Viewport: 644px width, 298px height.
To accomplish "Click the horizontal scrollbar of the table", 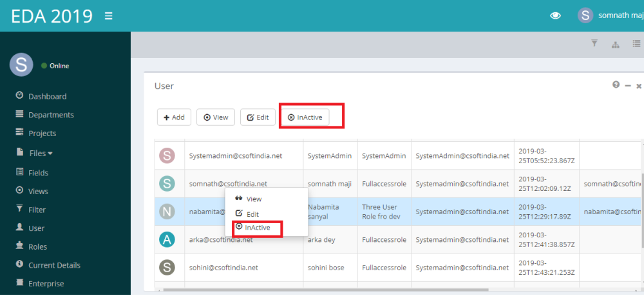I will point(326,290).
